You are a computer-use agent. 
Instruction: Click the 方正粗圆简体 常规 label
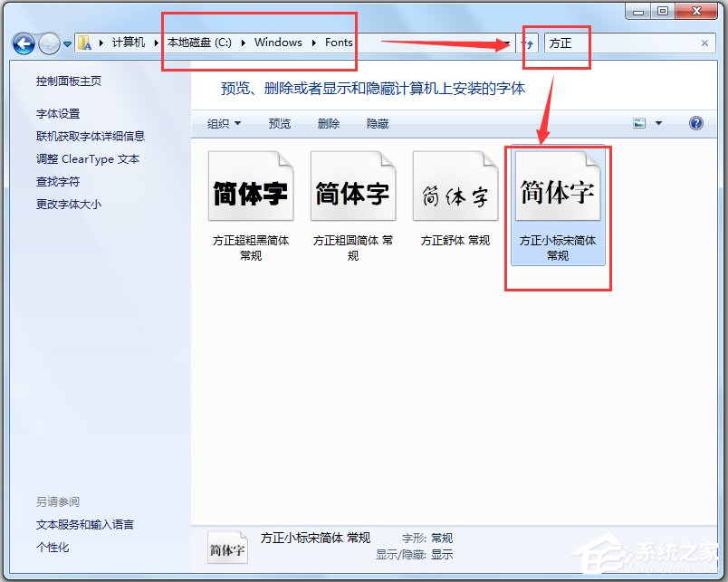point(353,248)
